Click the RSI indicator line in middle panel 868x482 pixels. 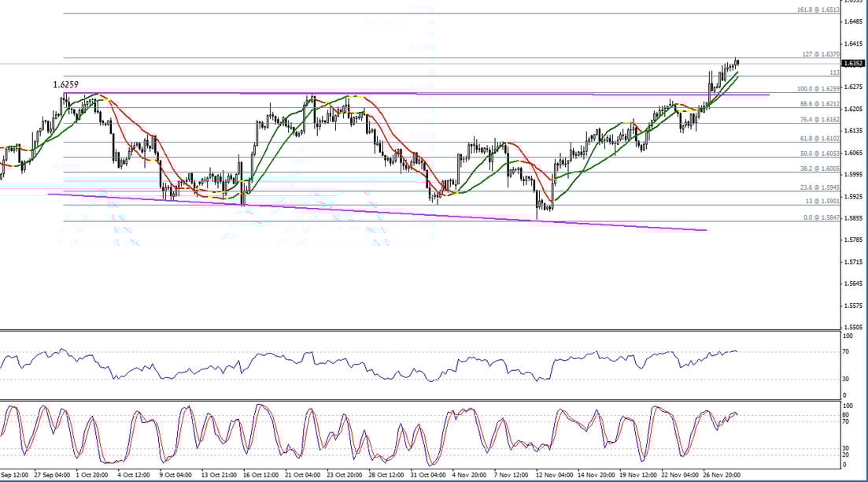click(x=315, y=362)
